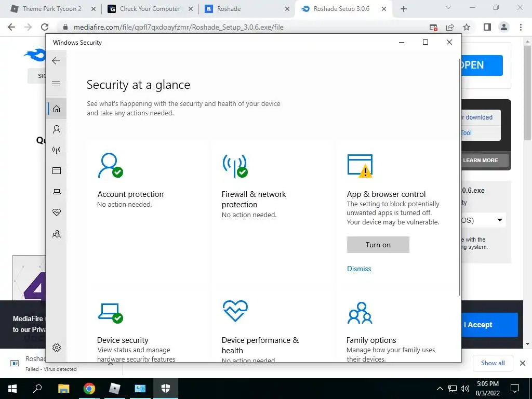Open Account protection from sidebar icon
This screenshot has width=532, height=399.
click(56, 129)
